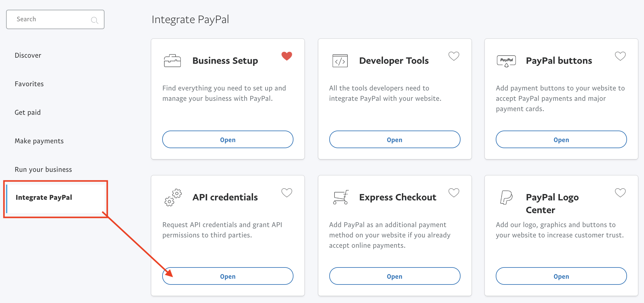Viewport: 644px width, 303px height.
Task: Open the Developer Tools card
Action: (395, 140)
